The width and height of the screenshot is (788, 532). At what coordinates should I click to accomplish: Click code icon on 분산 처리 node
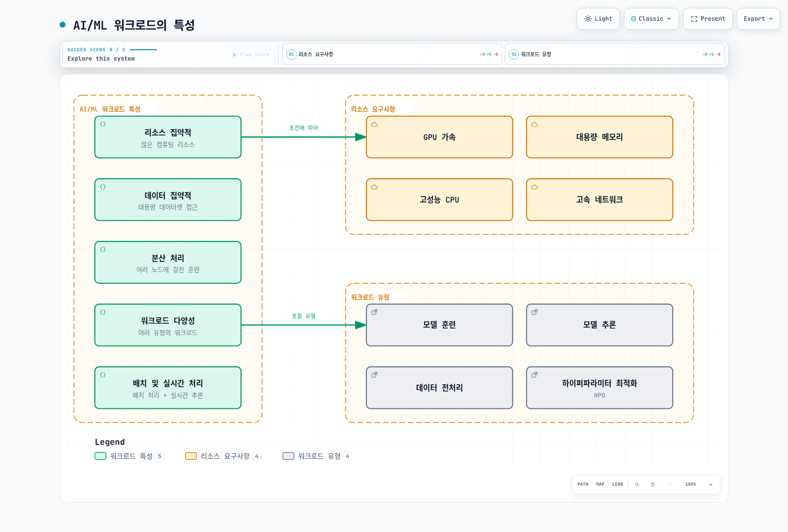point(103,249)
